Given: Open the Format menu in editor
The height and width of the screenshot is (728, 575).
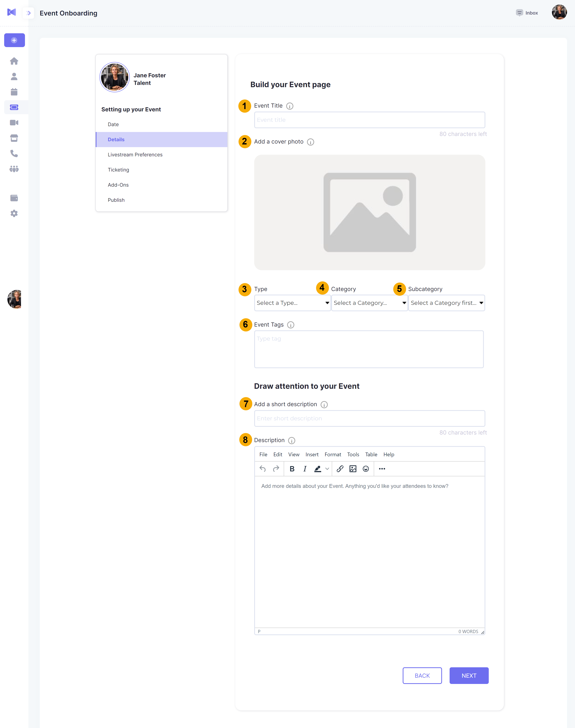Looking at the screenshot, I should pyautogui.click(x=333, y=454).
